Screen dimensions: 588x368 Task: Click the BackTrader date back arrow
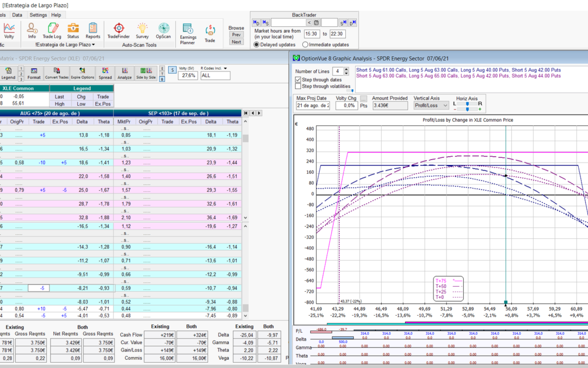tap(309, 23)
